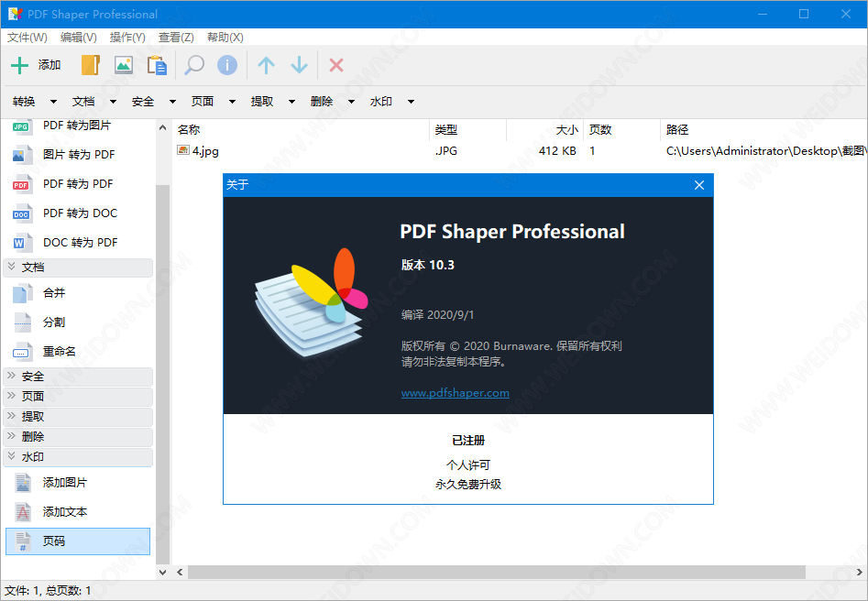Click the yellow add folder icon
Viewport: 868px width, 601px height.
coord(90,65)
